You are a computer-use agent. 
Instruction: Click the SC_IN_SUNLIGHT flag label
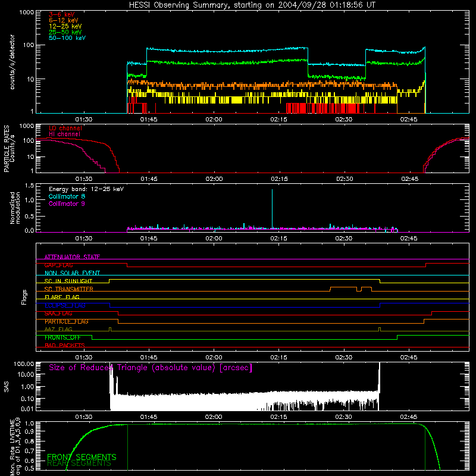[68, 281]
